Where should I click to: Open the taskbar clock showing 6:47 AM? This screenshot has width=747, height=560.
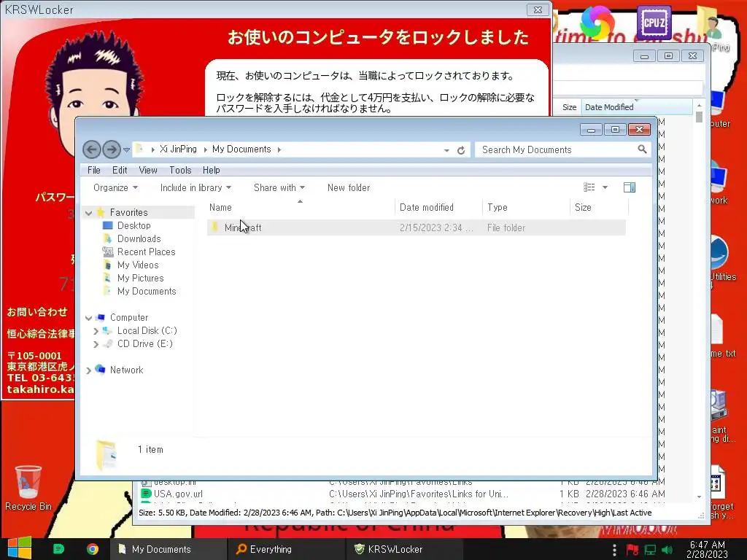(707, 549)
